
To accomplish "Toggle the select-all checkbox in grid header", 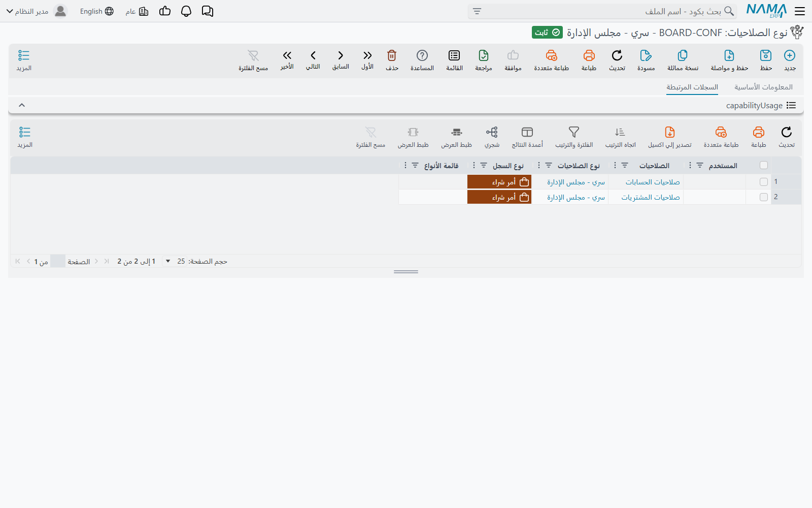I will coord(764,165).
